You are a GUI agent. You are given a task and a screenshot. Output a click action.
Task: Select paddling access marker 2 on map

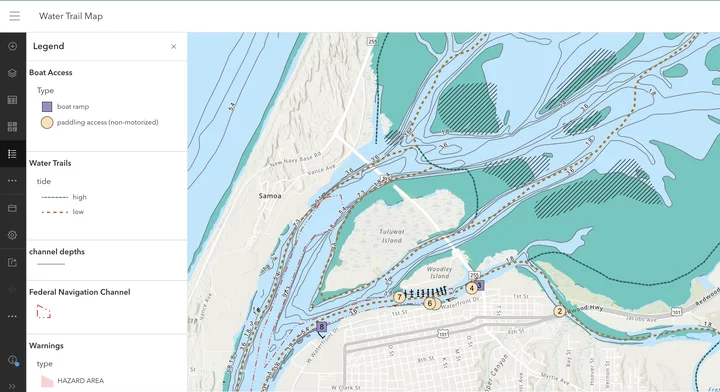[x=559, y=311]
